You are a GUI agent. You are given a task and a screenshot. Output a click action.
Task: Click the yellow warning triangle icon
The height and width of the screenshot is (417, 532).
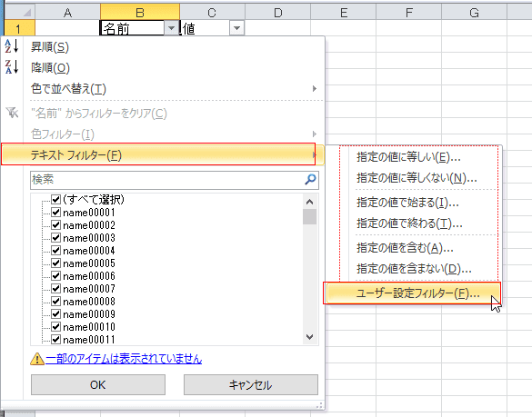[37, 359]
